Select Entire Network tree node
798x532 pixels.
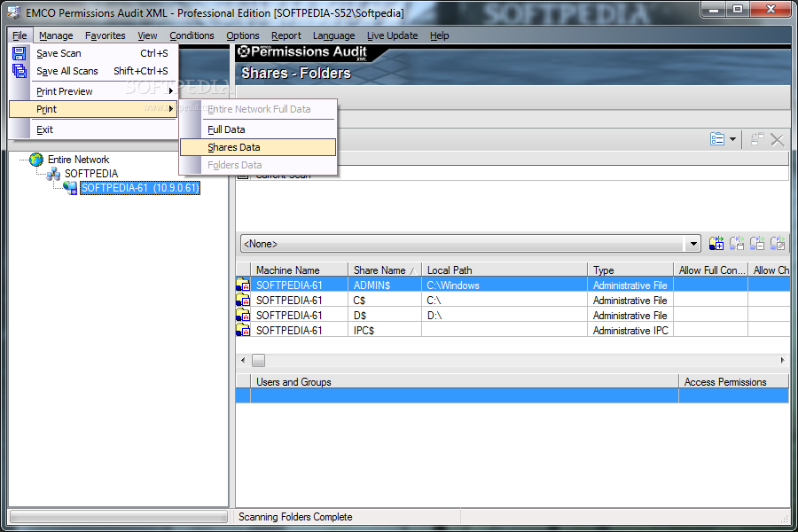(x=78, y=160)
